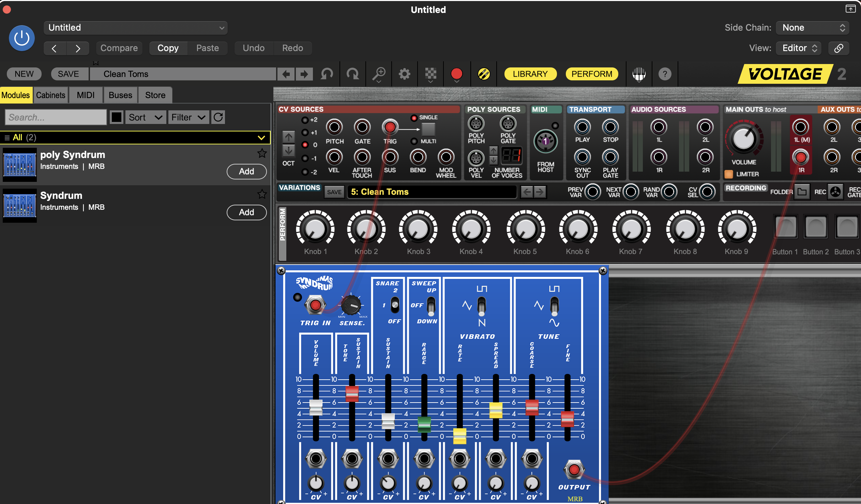Screen dimensions: 861x504
Task: Open settings with the gear icon
Action: pos(405,74)
